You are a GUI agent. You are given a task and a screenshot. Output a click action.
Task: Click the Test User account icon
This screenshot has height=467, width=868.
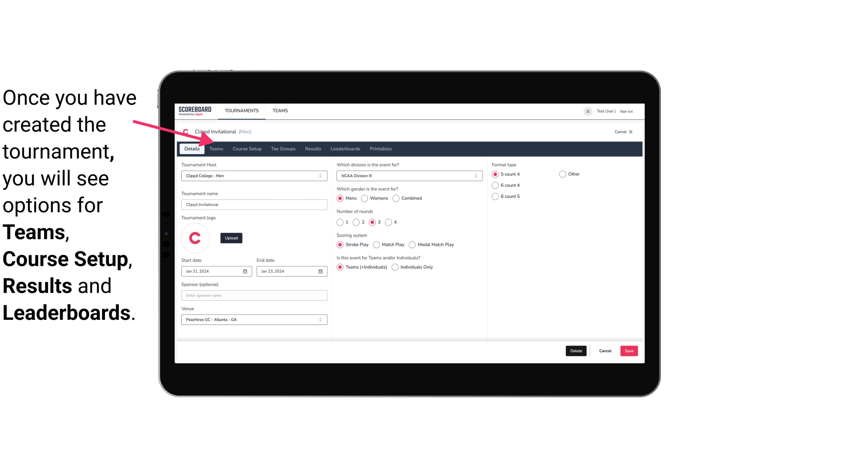pyautogui.click(x=588, y=111)
